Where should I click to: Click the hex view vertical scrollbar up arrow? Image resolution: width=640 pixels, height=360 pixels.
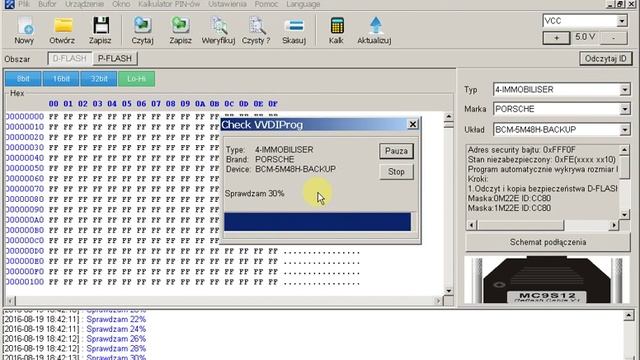449,117
